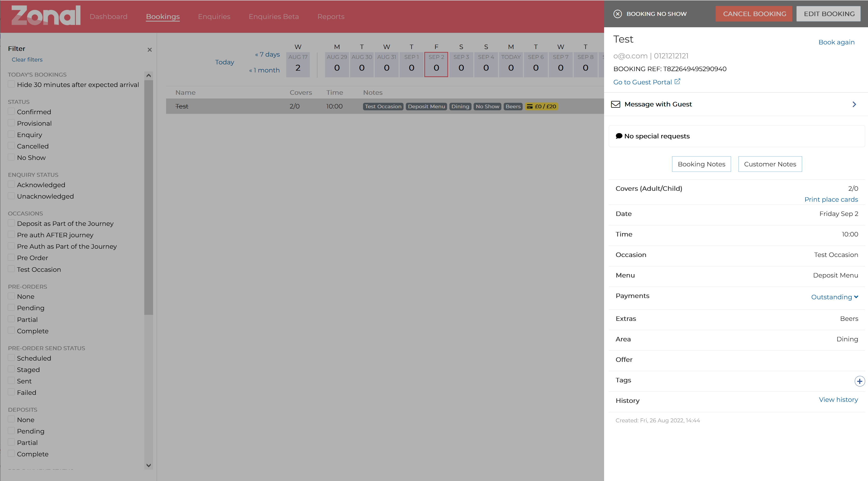Switch to the Enquiries Beta tab
The height and width of the screenshot is (481, 868).
pyautogui.click(x=274, y=17)
